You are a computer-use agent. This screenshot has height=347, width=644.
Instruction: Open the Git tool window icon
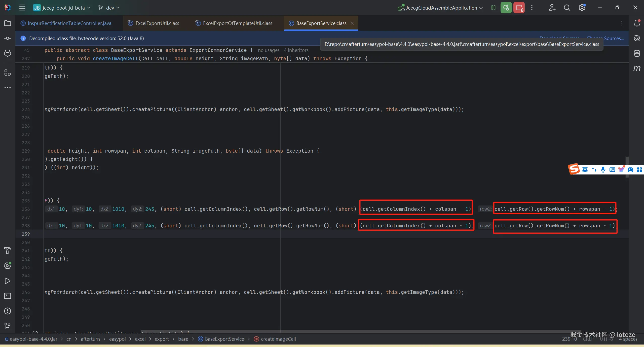(x=8, y=326)
